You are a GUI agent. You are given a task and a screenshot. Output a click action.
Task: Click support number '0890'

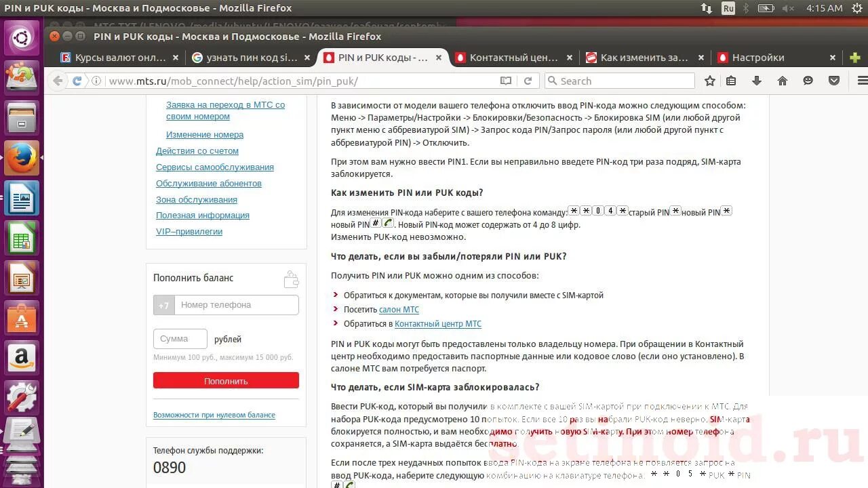coord(170,468)
